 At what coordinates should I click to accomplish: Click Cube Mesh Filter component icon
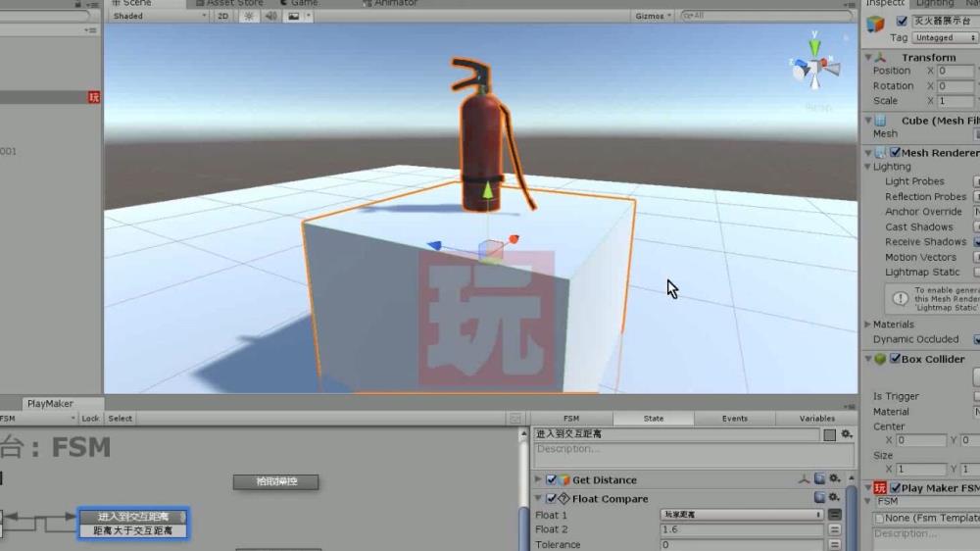[x=881, y=120]
